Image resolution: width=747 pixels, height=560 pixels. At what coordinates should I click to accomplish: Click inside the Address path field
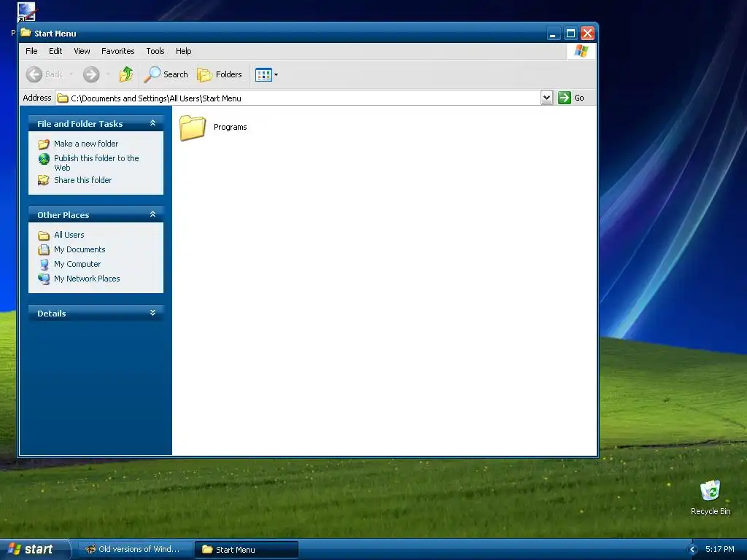[298, 98]
